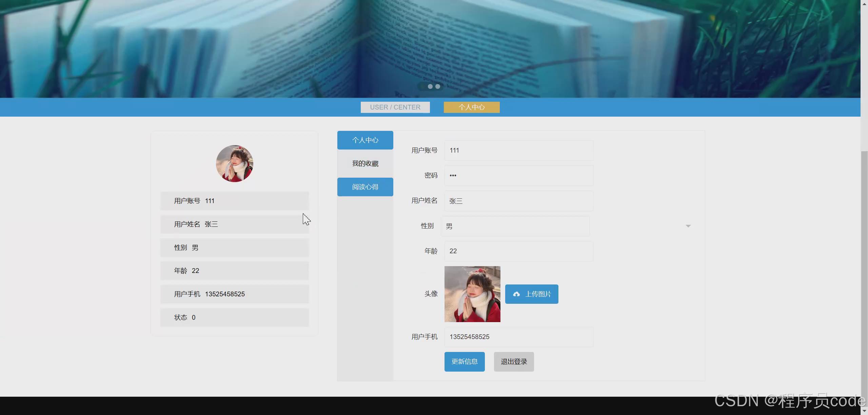The height and width of the screenshot is (415, 868).
Task: Click the square avatar preview image
Action: (472, 294)
